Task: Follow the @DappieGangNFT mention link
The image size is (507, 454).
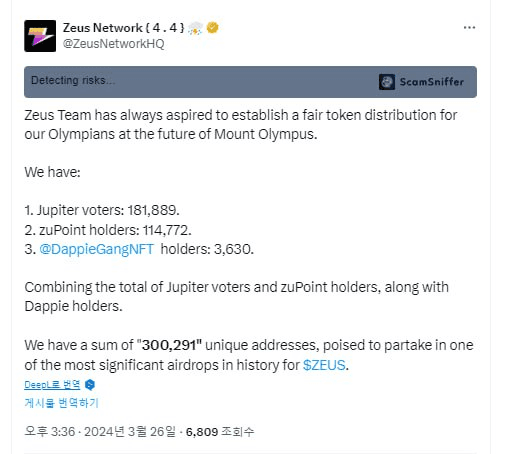Action: point(97,249)
